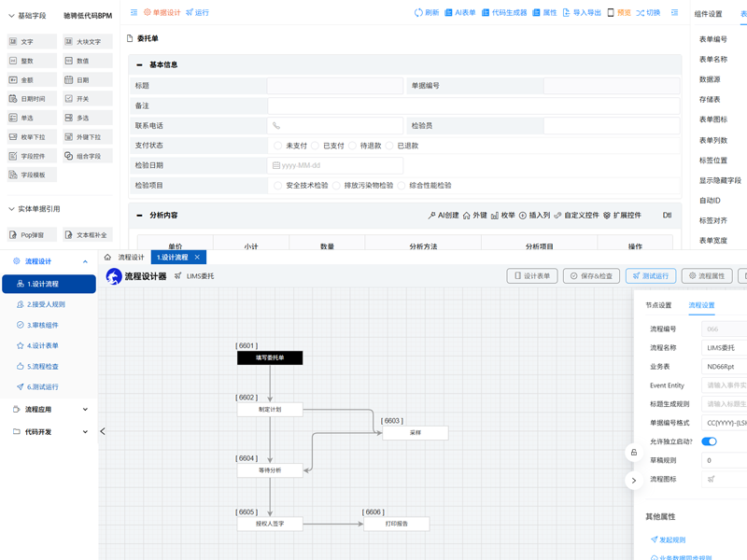The image size is (747, 560).
Task: Check the 安全技术检验 option
Action: (x=278, y=186)
